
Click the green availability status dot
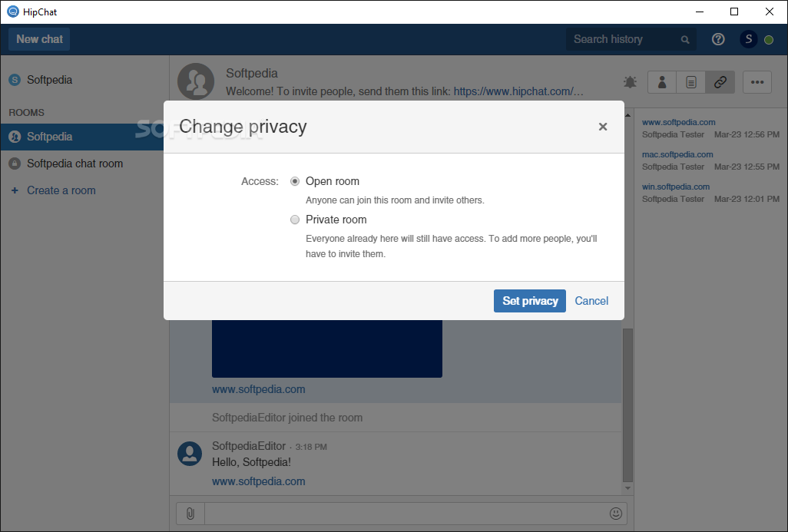pyautogui.click(x=769, y=40)
